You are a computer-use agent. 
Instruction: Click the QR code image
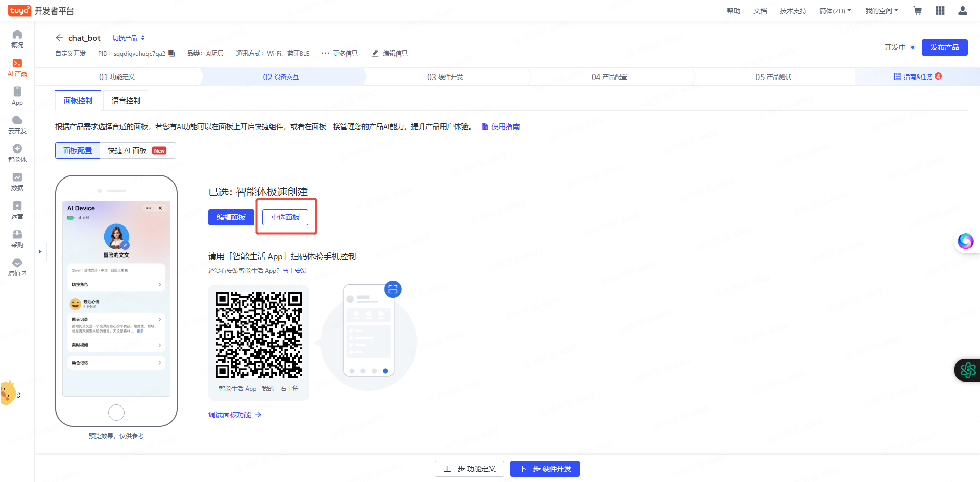coord(259,335)
